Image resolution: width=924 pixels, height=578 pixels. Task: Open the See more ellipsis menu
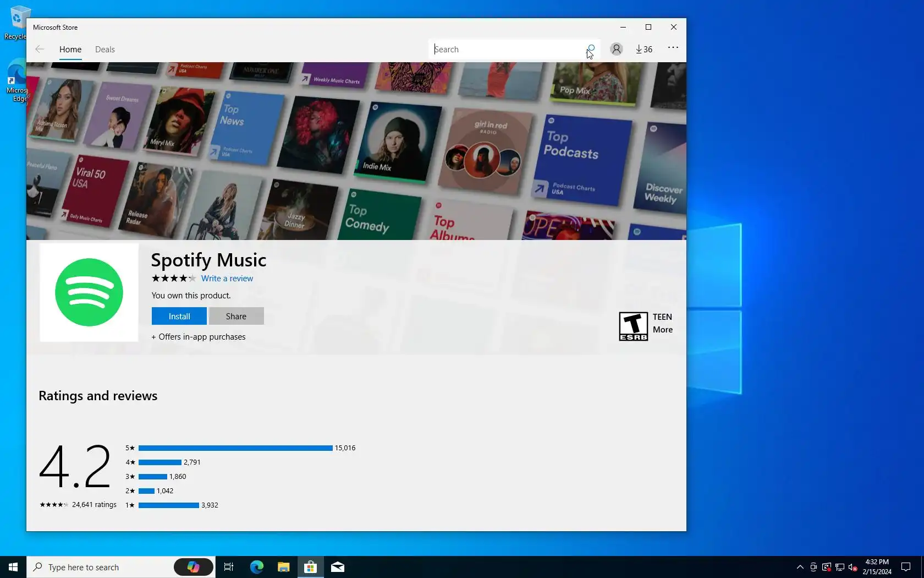[x=673, y=48]
